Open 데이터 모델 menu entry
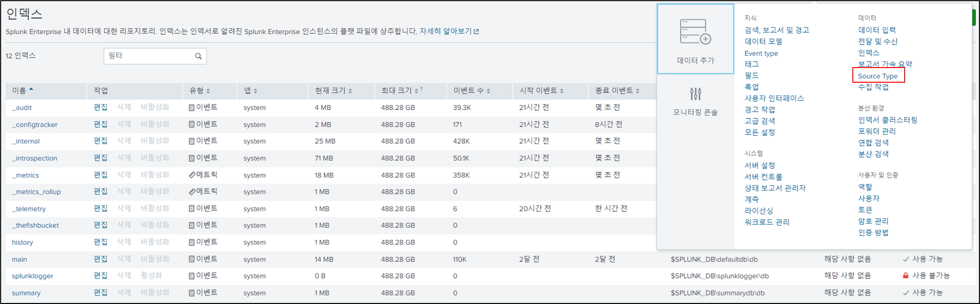 763,42
